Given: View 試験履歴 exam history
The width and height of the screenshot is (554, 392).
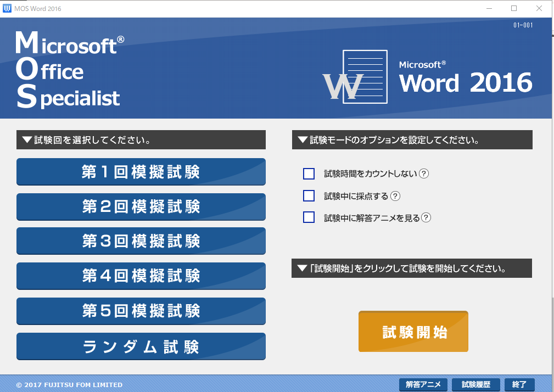Looking at the screenshot, I should point(476,384).
